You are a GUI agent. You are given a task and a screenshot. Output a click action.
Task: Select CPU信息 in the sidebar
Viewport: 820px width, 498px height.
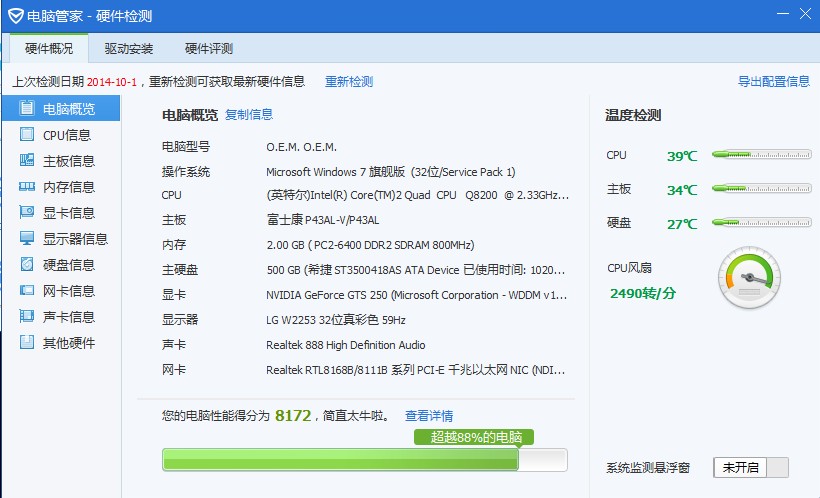coord(61,135)
